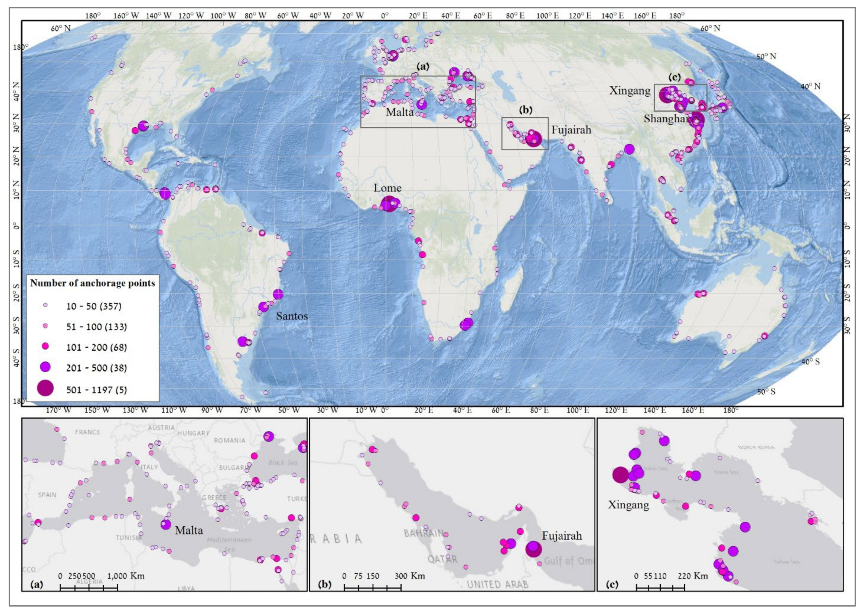
Task: Click the Shanghai label on main map
Action: click(666, 119)
